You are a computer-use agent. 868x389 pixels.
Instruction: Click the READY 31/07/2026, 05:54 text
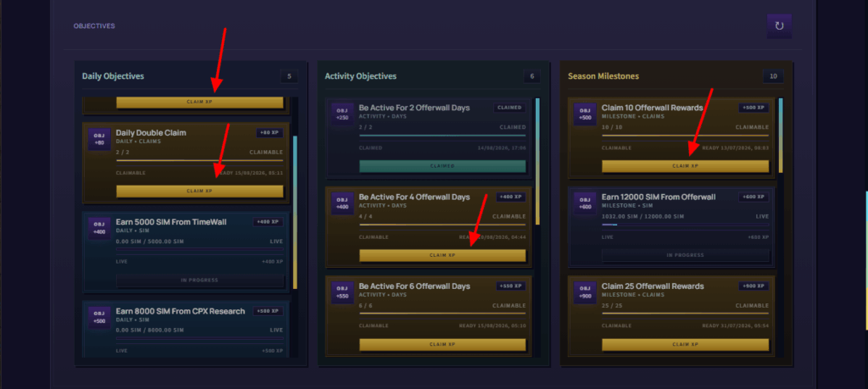tap(736, 326)
